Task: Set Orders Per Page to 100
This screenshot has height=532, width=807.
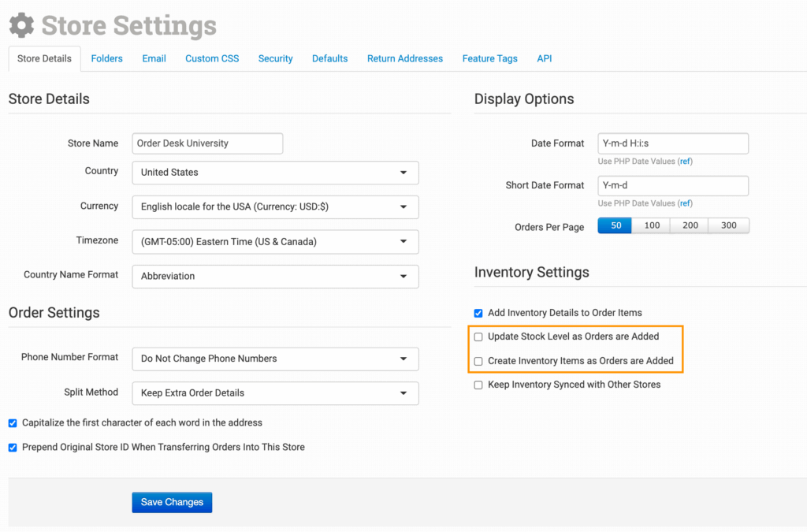Action: [x=652, y=225]
